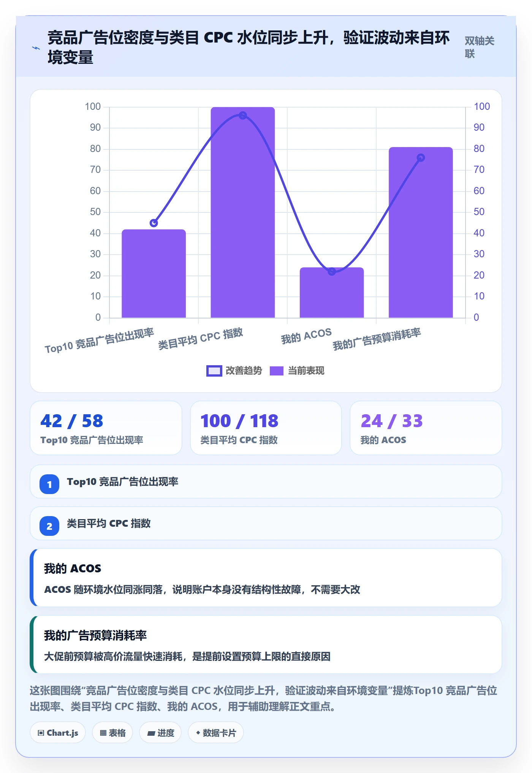
Task: Click the caption under the 42 / 58 value
Action: point(92,440)
